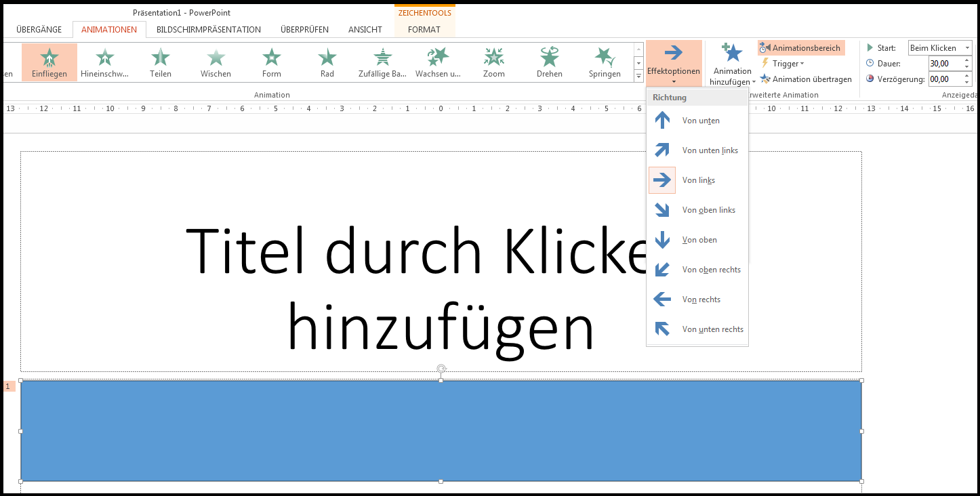Apply the Hineinschweben animation
Image resolution: width=980 pixels, height=496 pixels.
105,62
